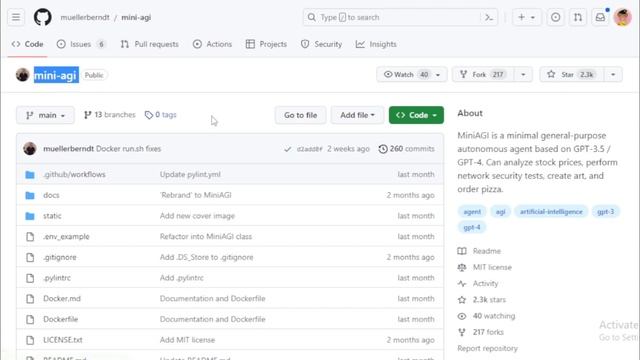Open the create new dropdown arrow
This screenshot has height=360, width=640.
point(533,18)
